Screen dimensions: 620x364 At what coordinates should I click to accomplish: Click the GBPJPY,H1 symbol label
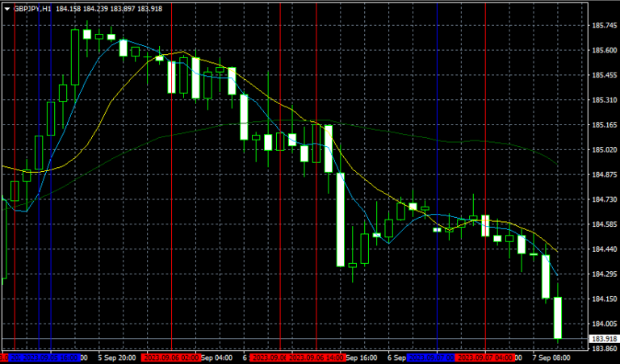[x=32, y=9]
